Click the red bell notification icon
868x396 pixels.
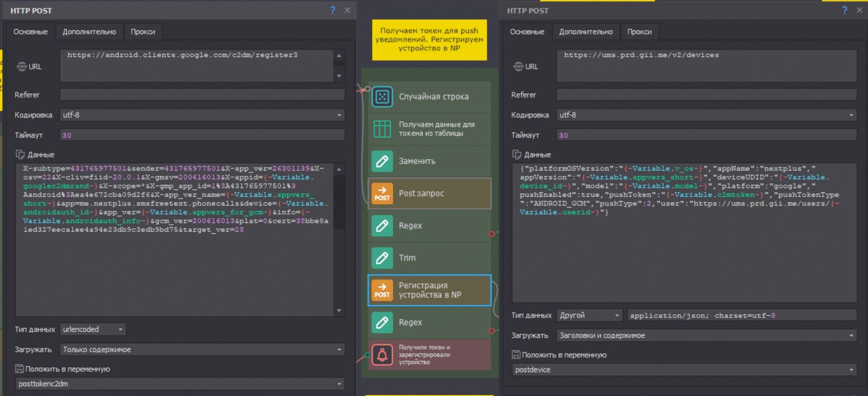click(x=382, y=355)
